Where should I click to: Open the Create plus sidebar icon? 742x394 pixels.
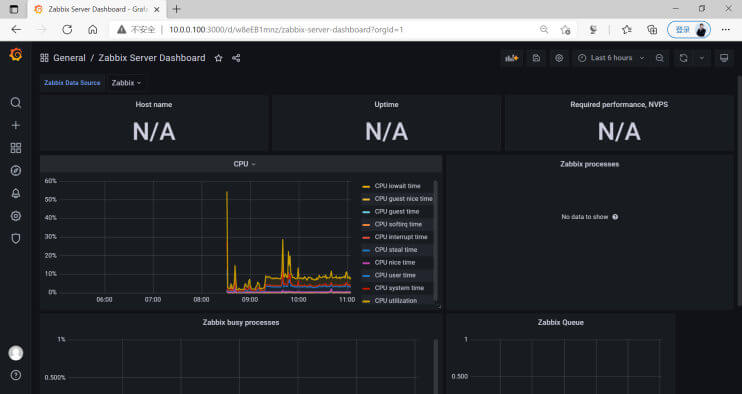16,125
